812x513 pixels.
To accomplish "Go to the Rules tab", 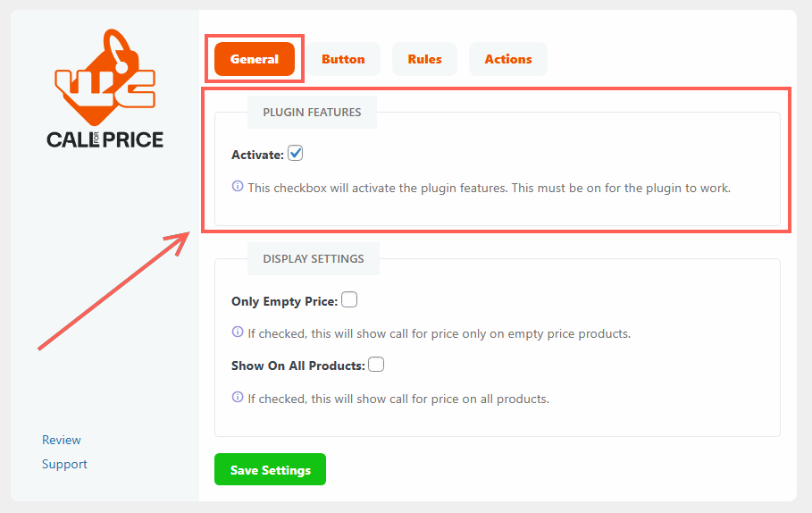I will 424,59.
